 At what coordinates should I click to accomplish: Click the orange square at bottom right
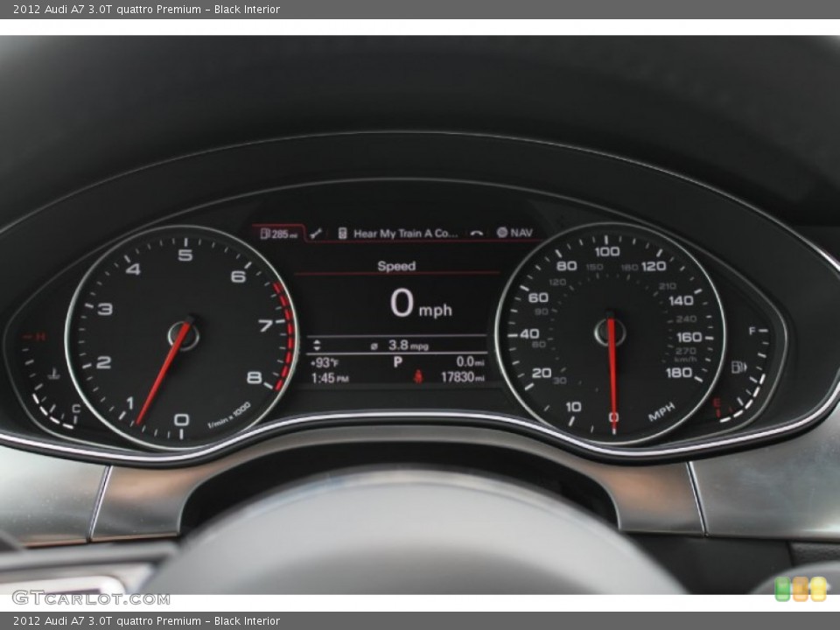point(801,589)
